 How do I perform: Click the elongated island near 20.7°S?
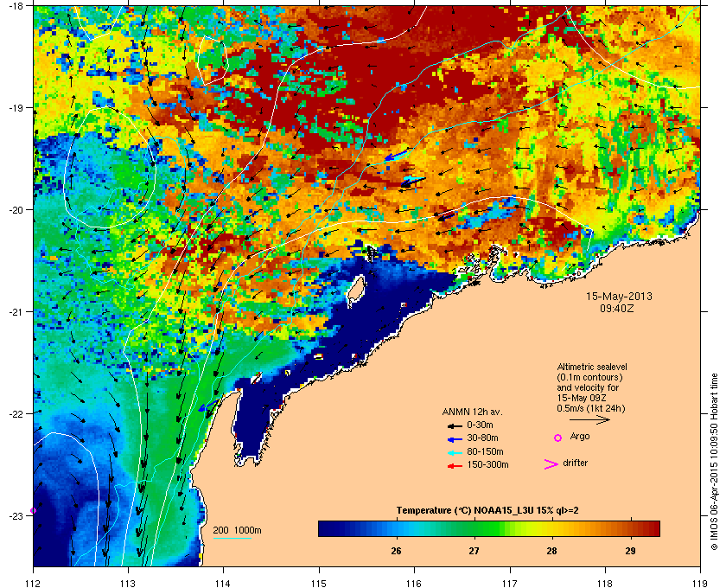pos(355,291)
